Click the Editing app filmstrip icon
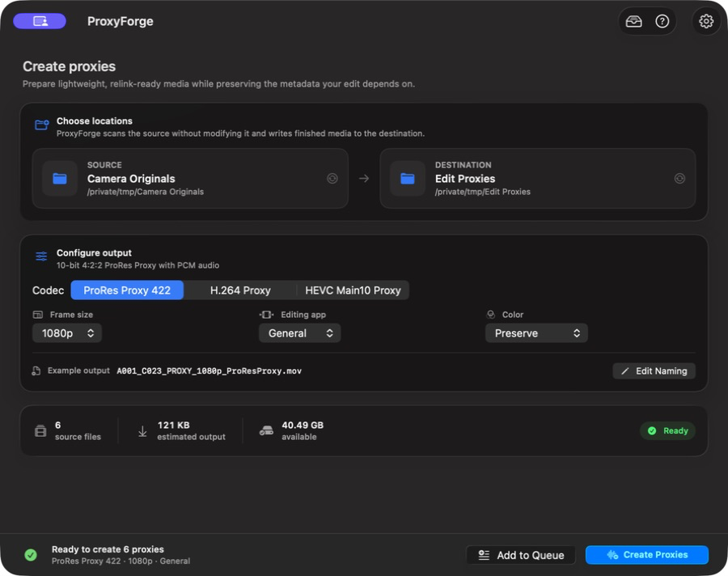This screenshot has width=728, height=576. (266, 315)
